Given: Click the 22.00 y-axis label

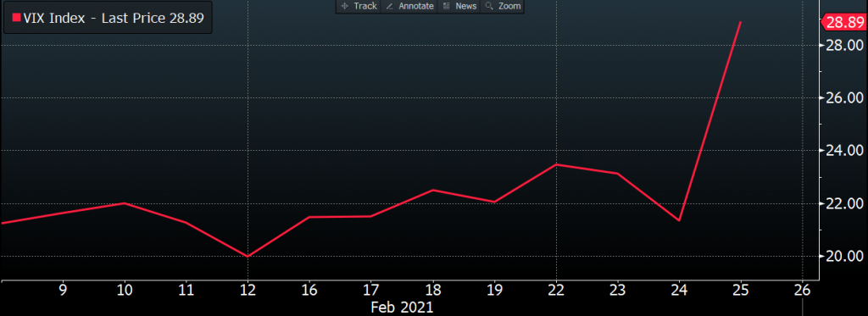Looking at the screenshot, I should (845, 203).
